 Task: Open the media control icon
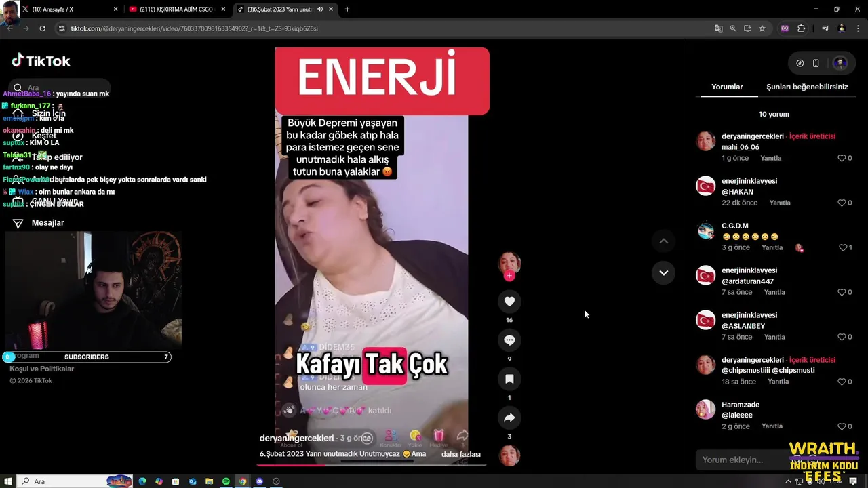(x=825, y=28)
